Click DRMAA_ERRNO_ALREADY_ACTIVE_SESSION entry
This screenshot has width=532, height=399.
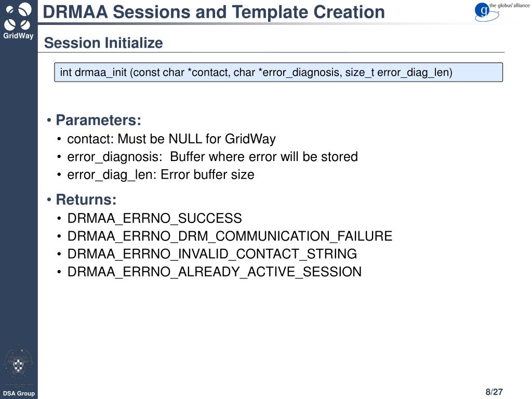click(215, 272)
